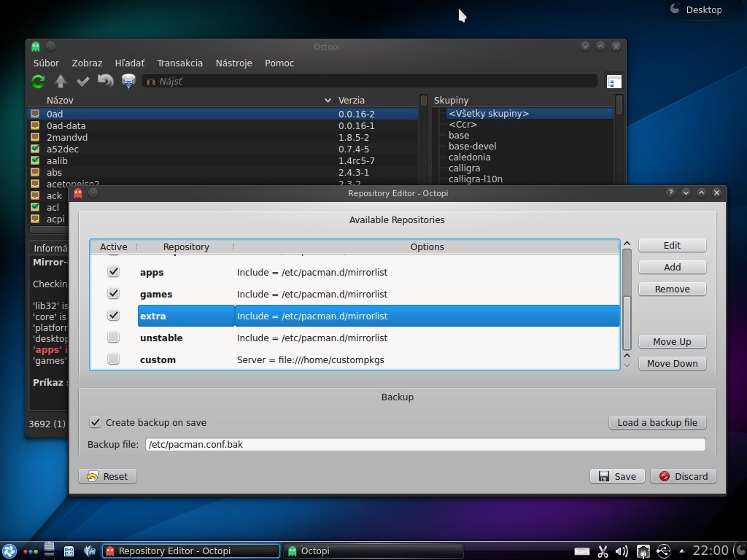Click Reset button
This screenshot has height=560, width=747.
pyautogui.click(x=108, y=476)
